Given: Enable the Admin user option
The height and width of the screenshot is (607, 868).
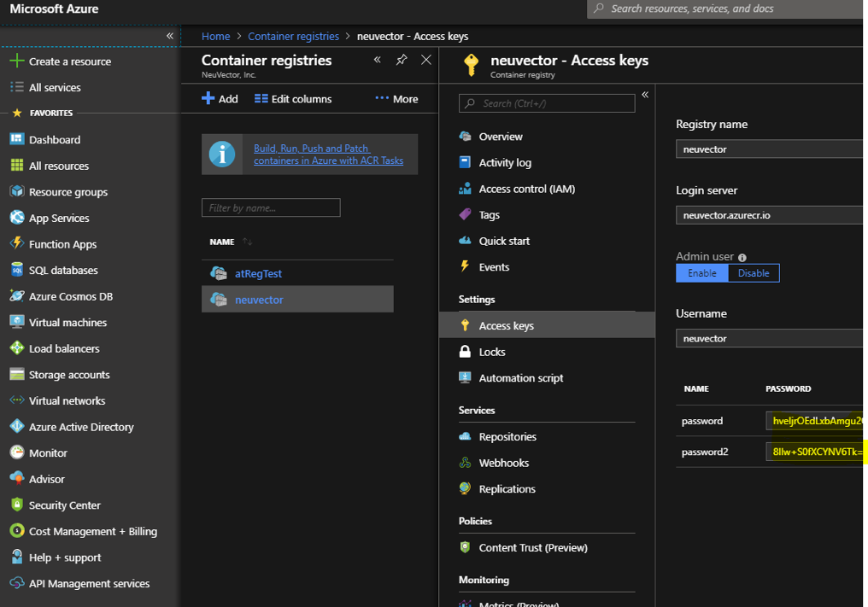Looking at the screenshot, I should 701,273.
